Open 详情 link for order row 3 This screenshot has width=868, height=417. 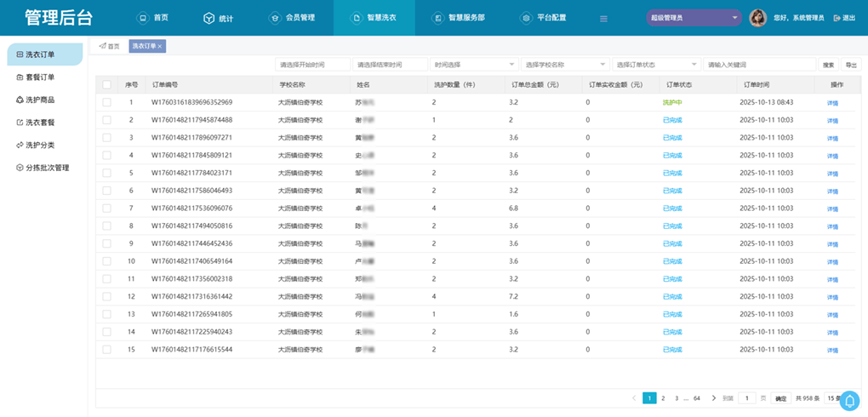832,138
